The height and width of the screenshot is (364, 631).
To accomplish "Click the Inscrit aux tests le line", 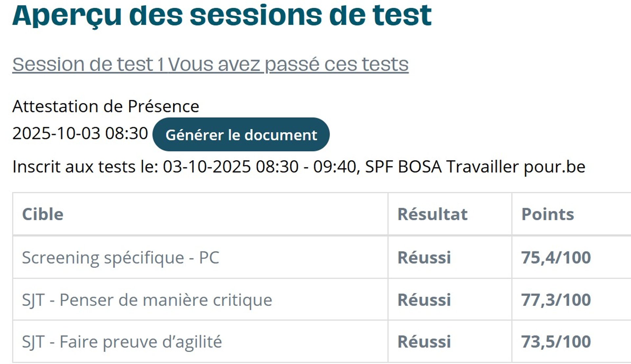I will tap(299, 167).
